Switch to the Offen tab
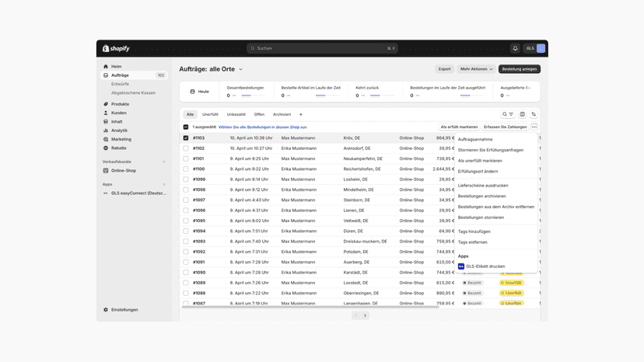 click(259, 114)
